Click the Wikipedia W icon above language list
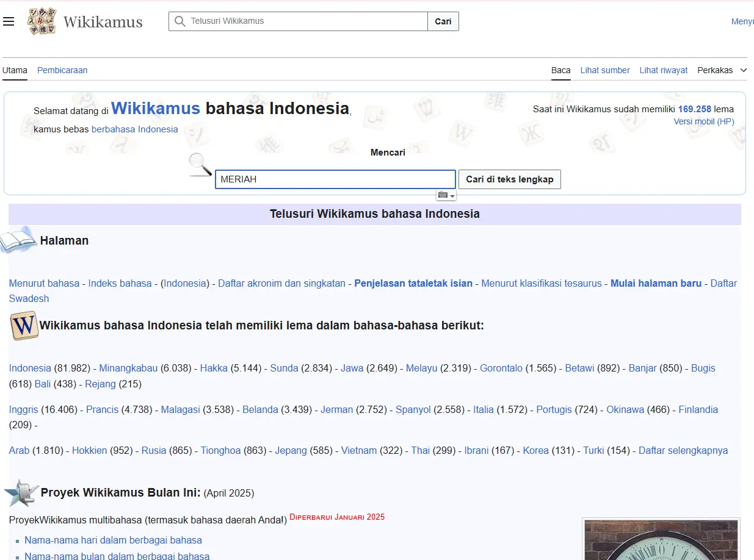 [x=23, y=325]
